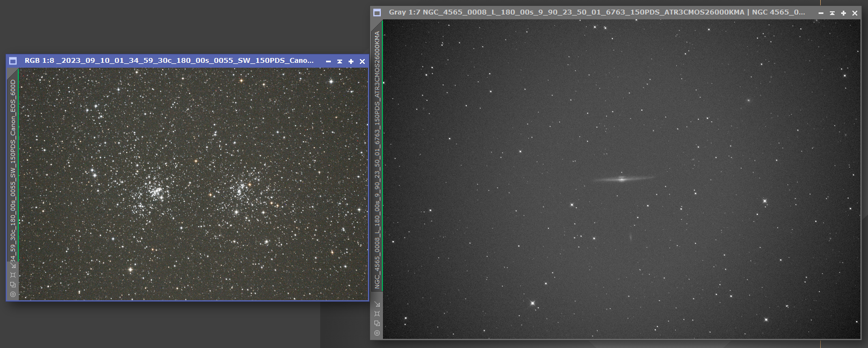Shade the RGB Canon image window
This screenshot has width=868, height=348.
(339, 61)
